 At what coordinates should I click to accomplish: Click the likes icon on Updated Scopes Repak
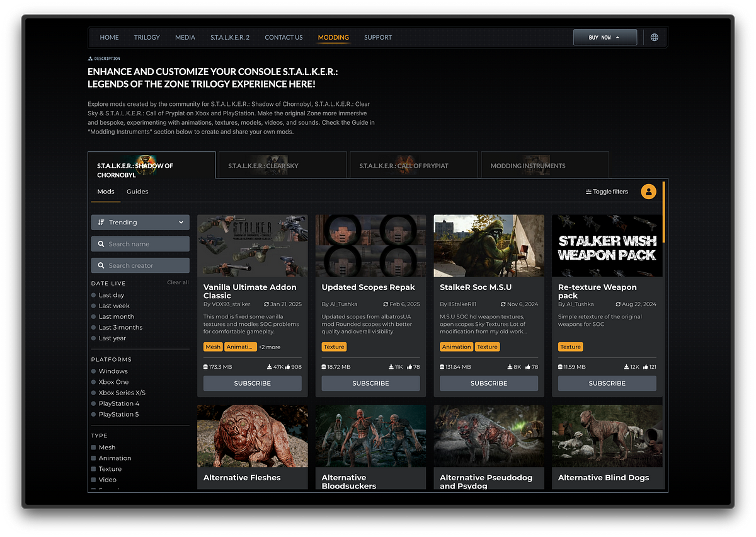click(409, 367)
